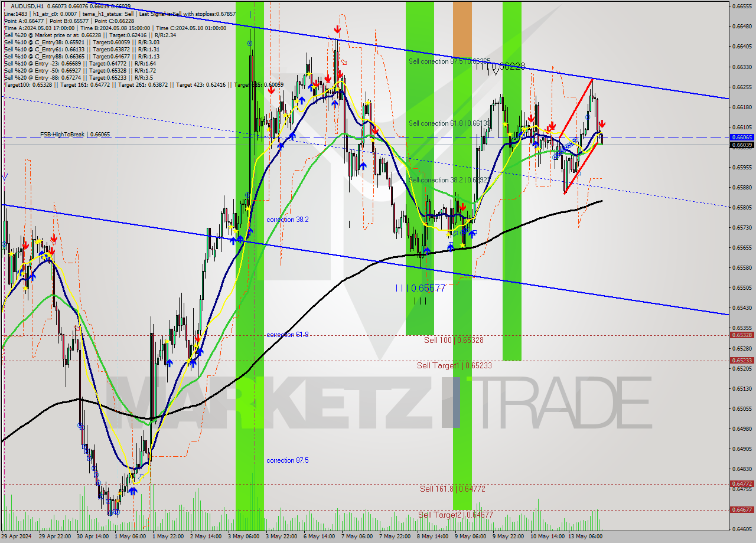Click the 'Sell Target2 | 0.64677' label
The image size is (756, 543).
pyautogui.click(x=455, y=515)
